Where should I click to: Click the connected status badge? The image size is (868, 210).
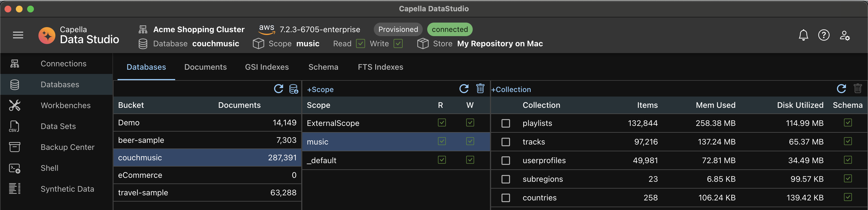[x=450, y=29]
